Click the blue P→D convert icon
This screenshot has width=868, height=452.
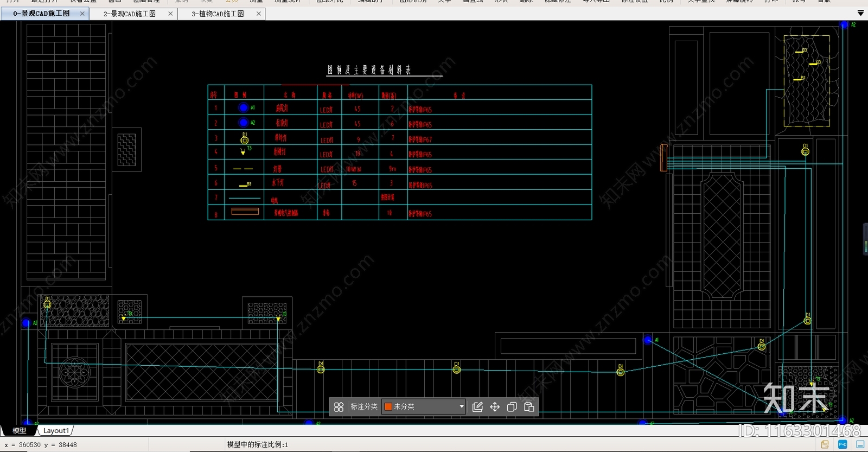coord(843,444)
